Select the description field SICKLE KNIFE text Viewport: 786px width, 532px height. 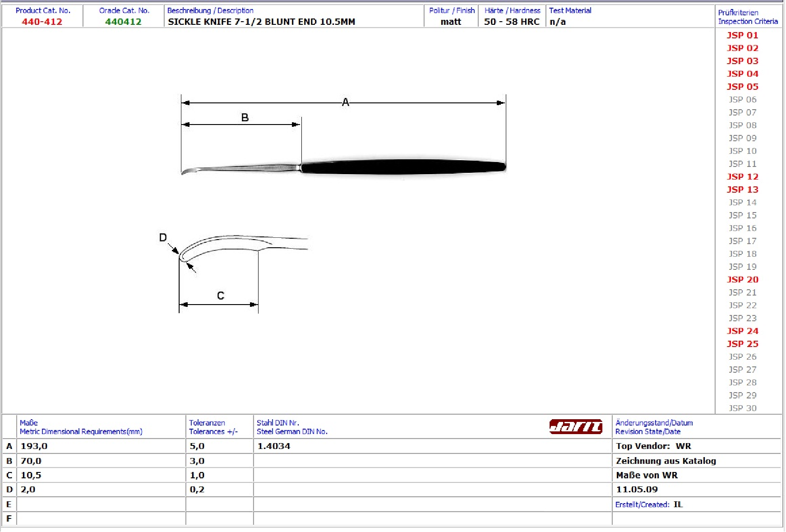[x=261, y=22]
